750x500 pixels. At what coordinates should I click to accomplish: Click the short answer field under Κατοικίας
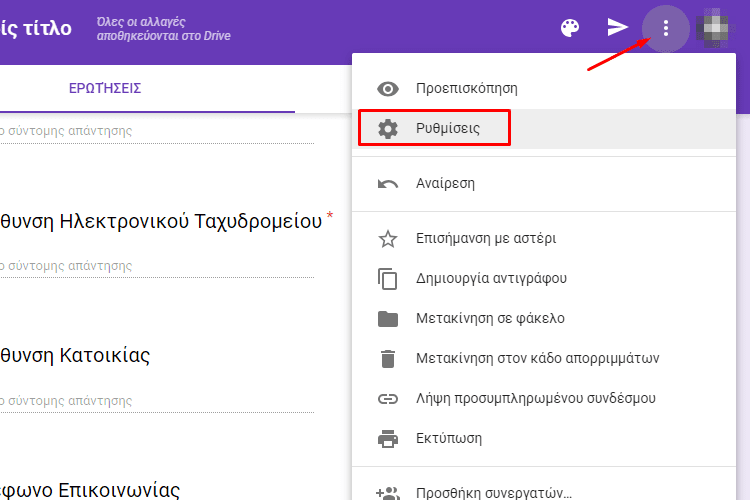157,401
